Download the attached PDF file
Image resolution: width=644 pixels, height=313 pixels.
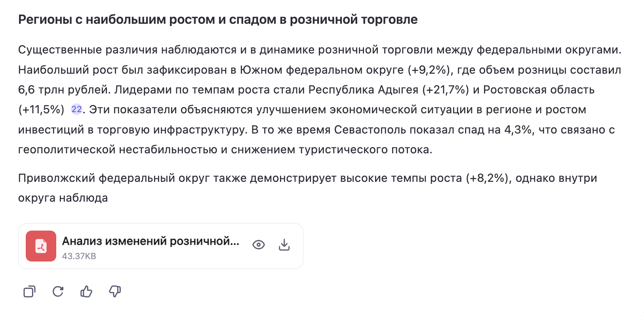pyautogui.click(x=284, y=245)
